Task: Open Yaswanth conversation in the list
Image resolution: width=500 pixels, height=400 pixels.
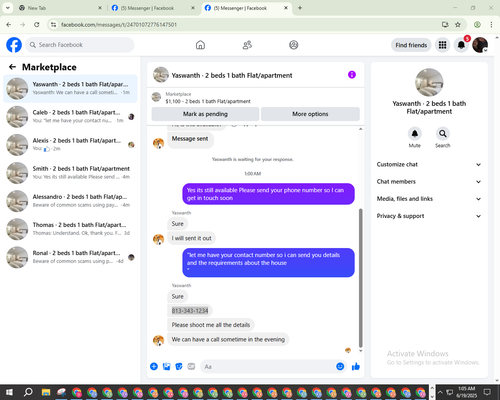Action: pyautogui.click(x=70, y=88)
